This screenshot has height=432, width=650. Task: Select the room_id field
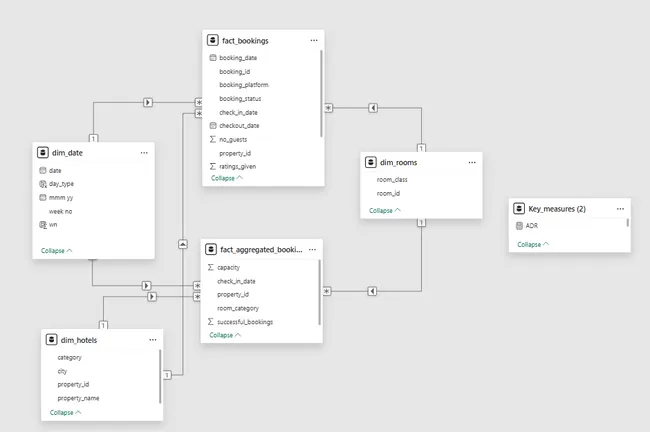(x=388, y=193)
